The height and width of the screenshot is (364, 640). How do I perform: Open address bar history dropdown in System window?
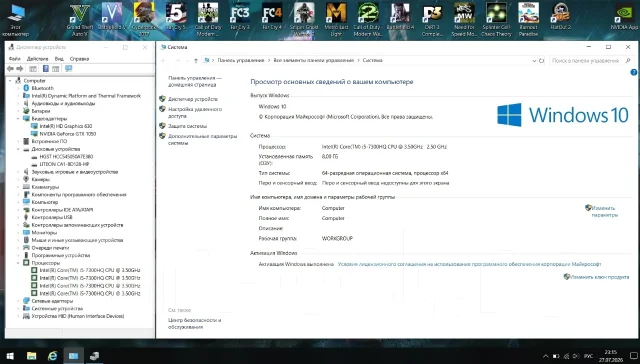534,60
